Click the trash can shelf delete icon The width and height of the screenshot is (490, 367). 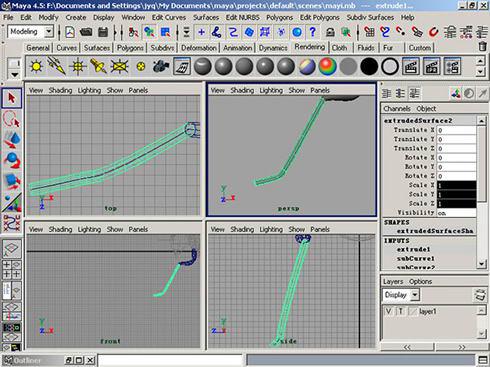tap(482, 46)
